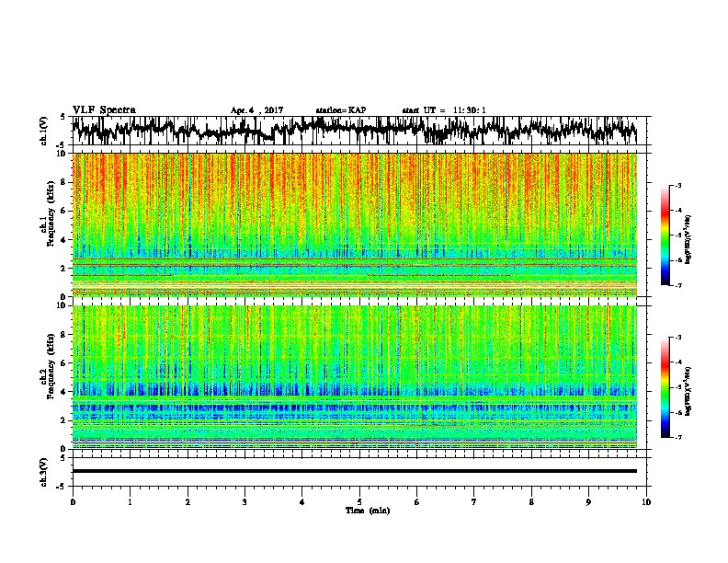Select the 'start UT = 11:30:1' text

(444, 110)
